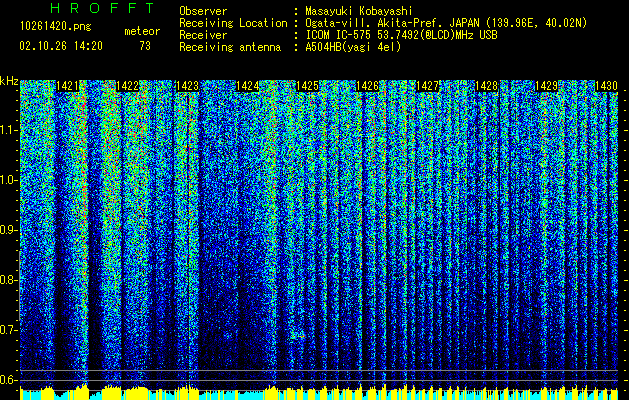Click the Receiving antenna label
Screen dimensions: 629x400
tap(230, 47)
